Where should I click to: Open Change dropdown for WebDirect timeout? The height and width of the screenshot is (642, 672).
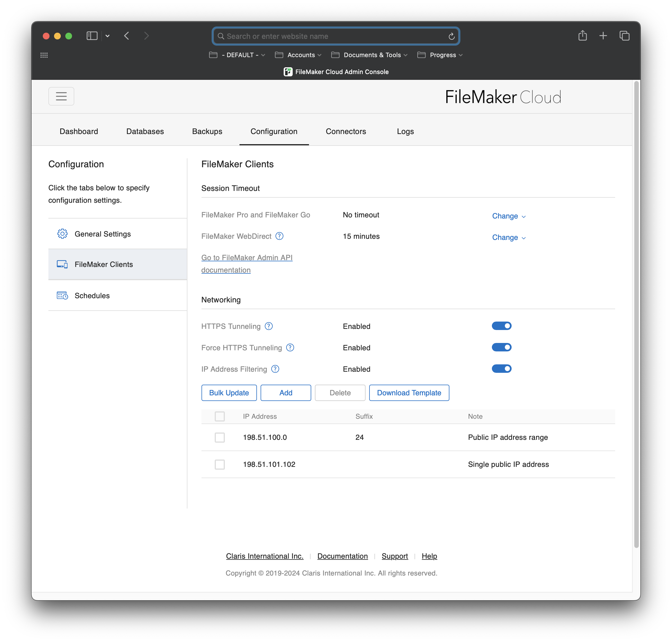click(x=509, y=237)
